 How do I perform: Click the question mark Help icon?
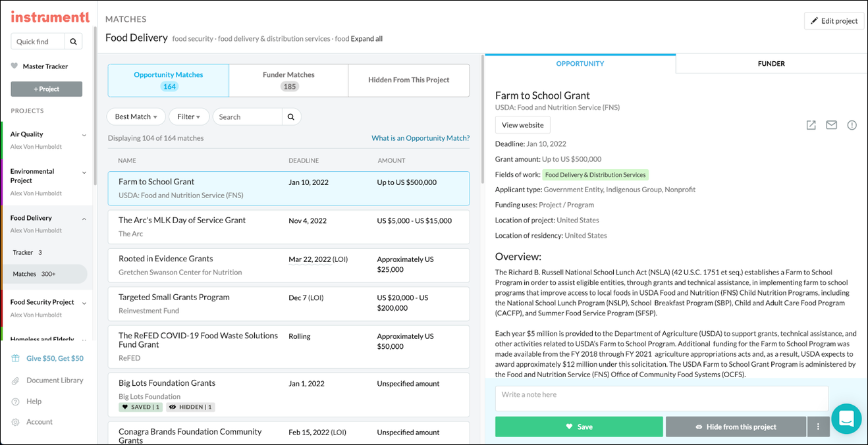pos(14,402)
